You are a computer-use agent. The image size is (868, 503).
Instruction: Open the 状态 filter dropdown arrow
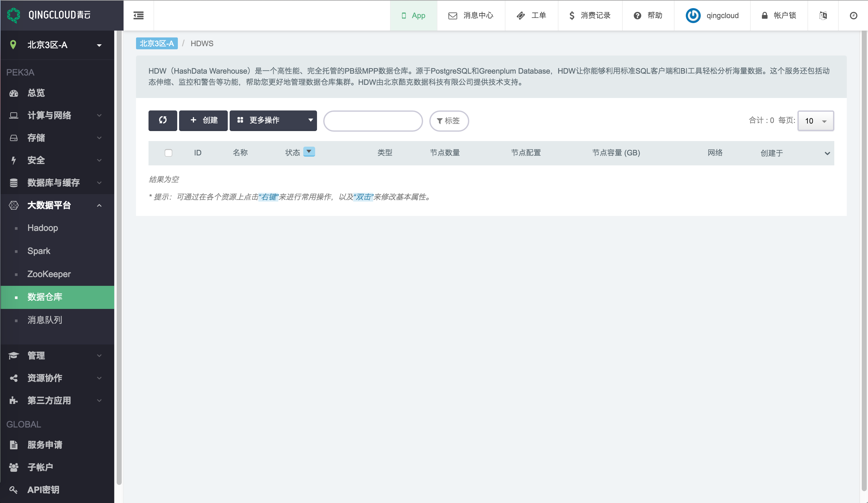(309, 152)
